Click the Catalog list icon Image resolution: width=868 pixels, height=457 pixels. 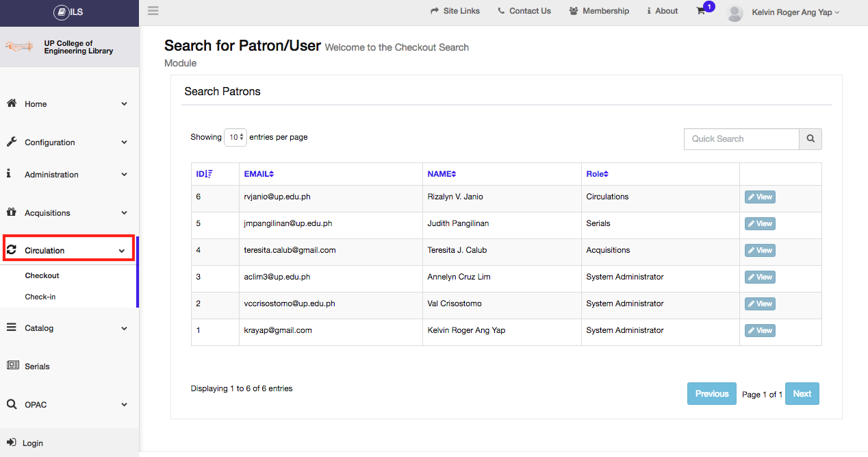point(11,328)
